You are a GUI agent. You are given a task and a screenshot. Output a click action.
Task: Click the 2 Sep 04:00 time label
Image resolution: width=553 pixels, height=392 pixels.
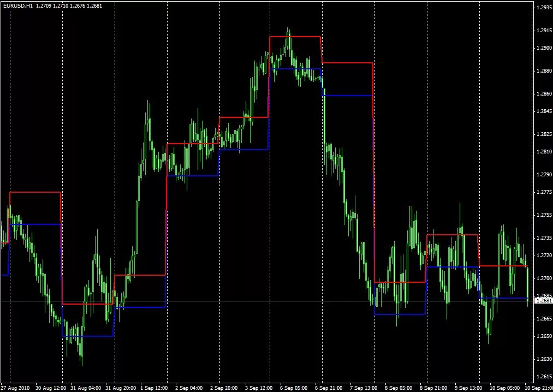pyautogui.click(x=189, y=388)
